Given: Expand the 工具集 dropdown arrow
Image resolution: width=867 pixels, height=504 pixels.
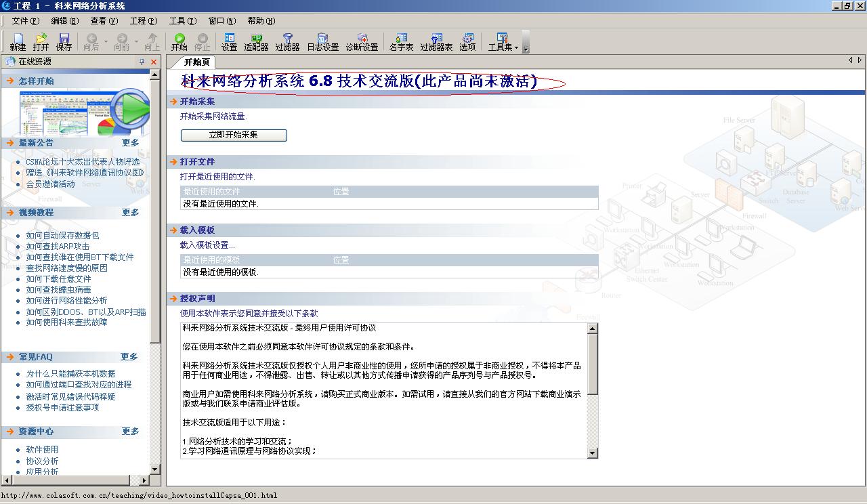Looking at the screenshot, I should point(516,48).
